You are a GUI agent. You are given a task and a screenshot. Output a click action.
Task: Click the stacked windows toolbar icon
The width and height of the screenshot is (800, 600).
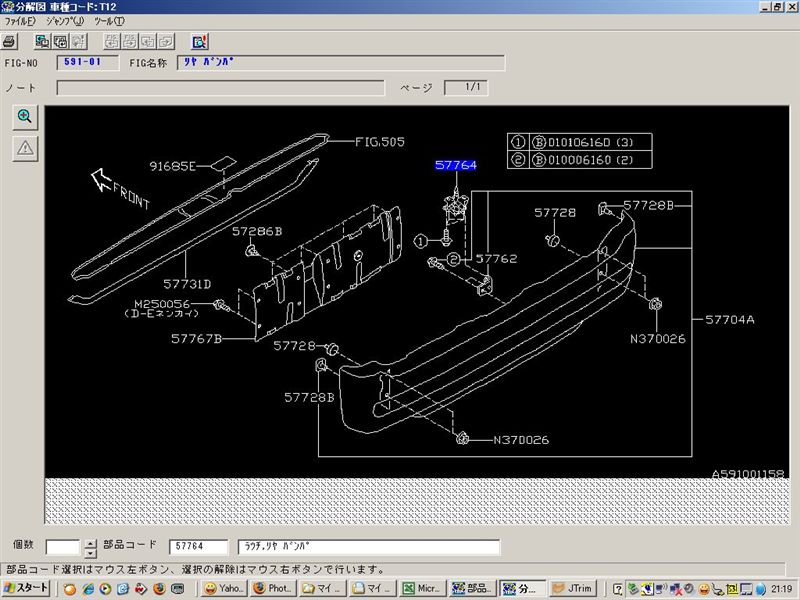[60, 42]
